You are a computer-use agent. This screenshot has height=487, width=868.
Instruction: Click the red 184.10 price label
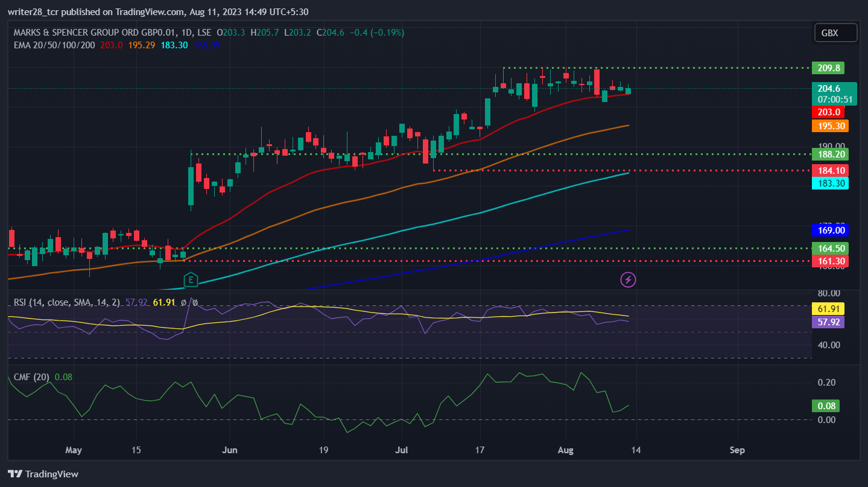[x=830, y=170]
